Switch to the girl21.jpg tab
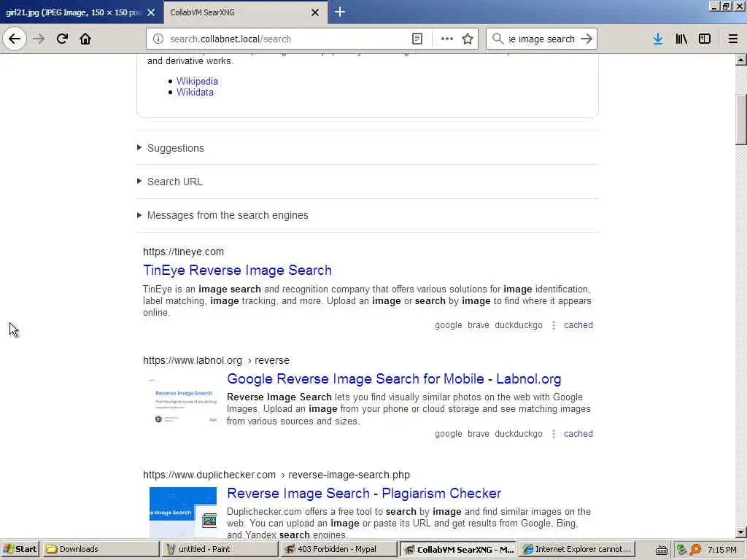Screen dimensions: 747x560 [x=74, y=12]
